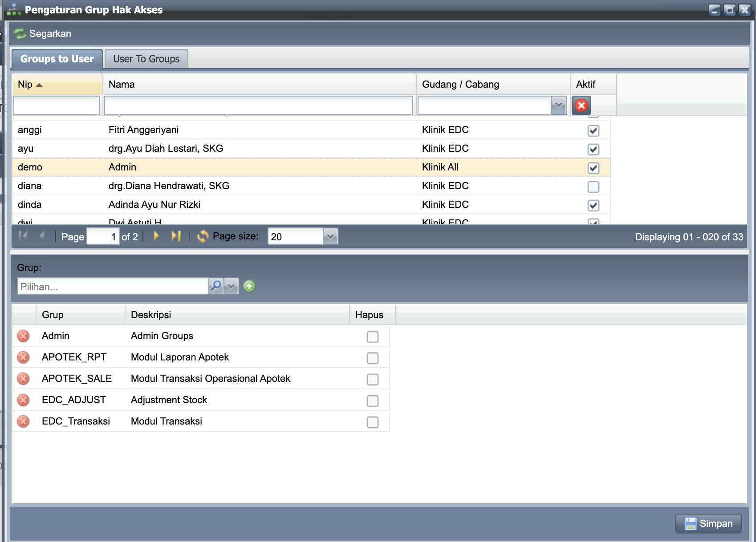Go to next page arrow
This screenshot has height=542, width=756.
pos(156,236)
